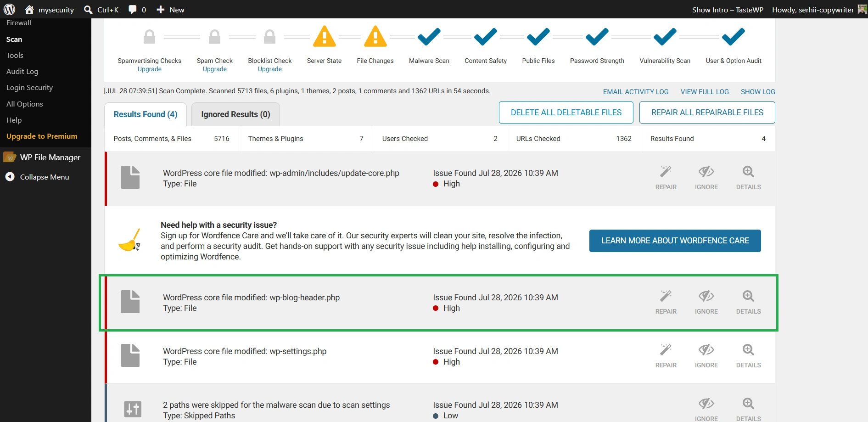The width and height of the screenshot is (868, 422).
Task: Click Show Intro – TasteWP
Action: [728, 10]
